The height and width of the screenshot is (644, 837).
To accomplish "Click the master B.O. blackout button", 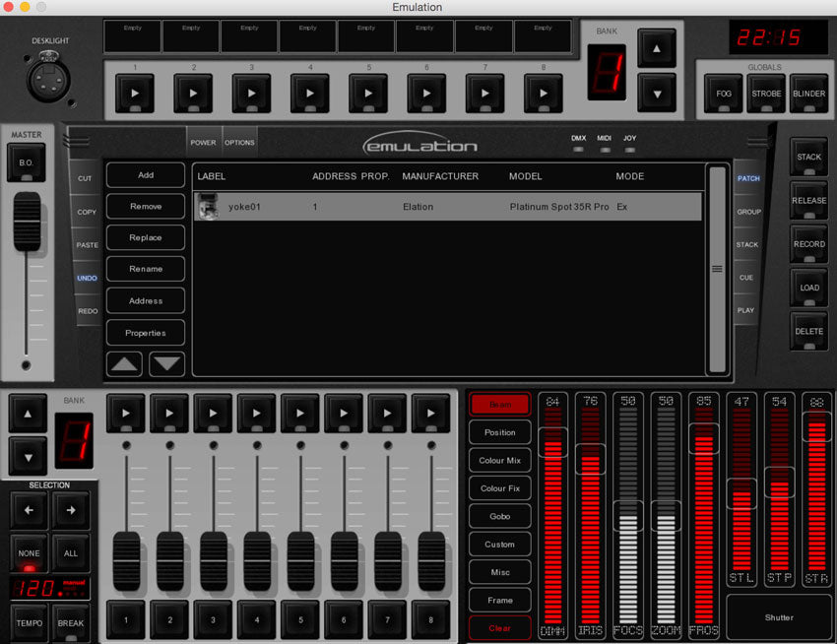I will click(27, 163).
